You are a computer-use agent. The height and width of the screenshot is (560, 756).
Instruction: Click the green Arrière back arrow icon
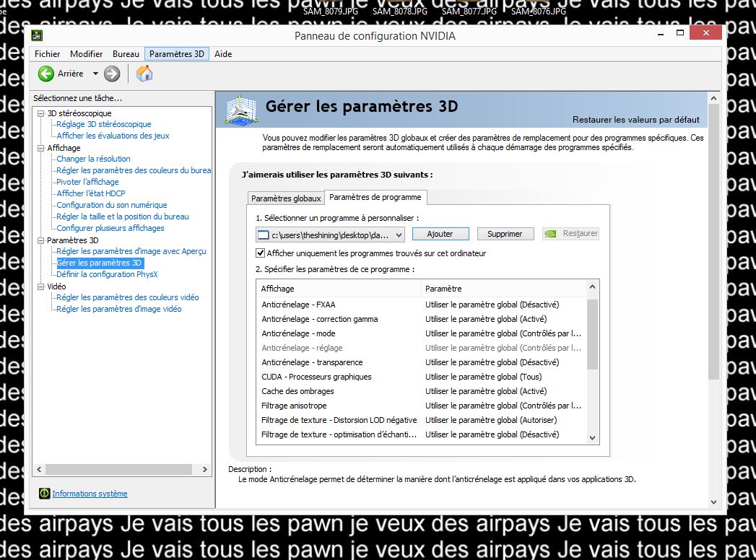tap(45, 74)
